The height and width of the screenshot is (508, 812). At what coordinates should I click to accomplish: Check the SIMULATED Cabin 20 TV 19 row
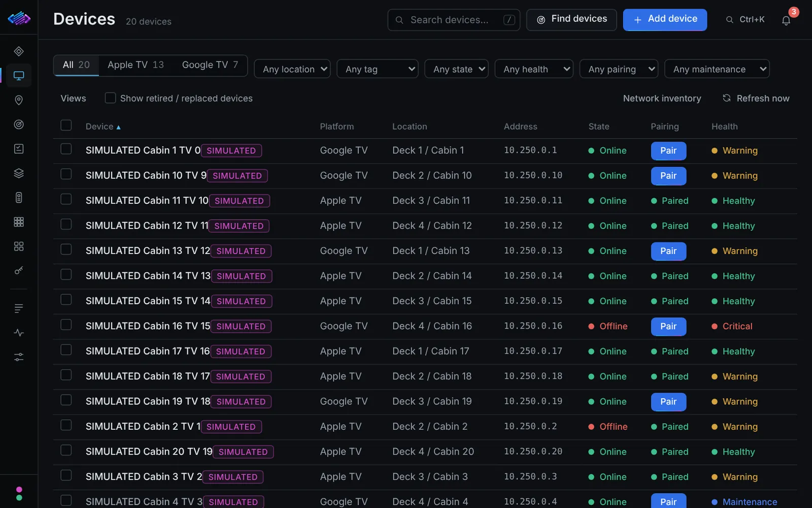click(66, 451)
